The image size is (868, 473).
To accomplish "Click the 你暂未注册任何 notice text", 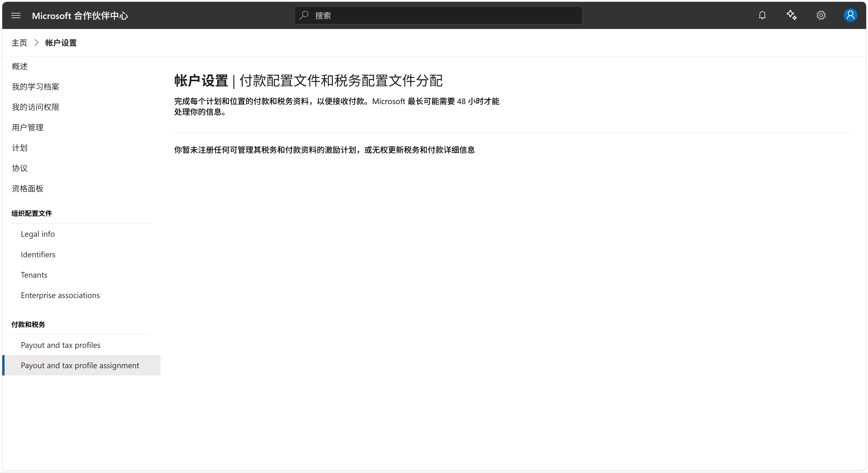I will pyautogui.click(x=324, y=150).
